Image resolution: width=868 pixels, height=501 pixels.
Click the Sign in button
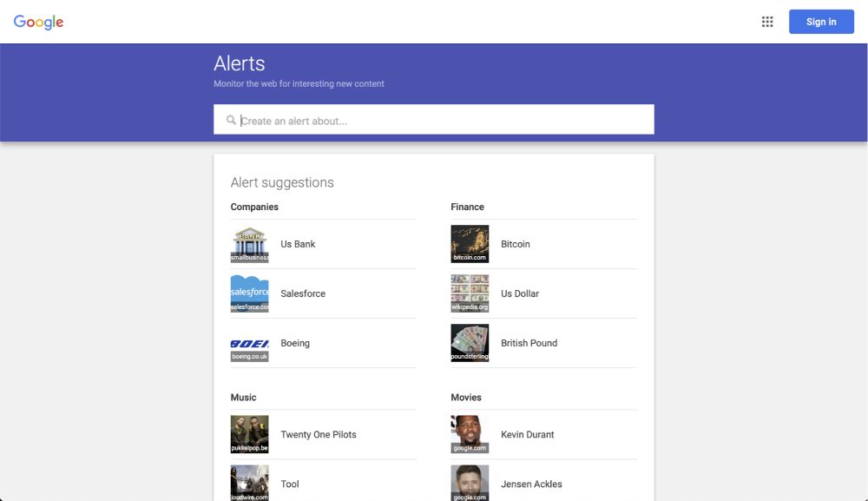[821, 22]
